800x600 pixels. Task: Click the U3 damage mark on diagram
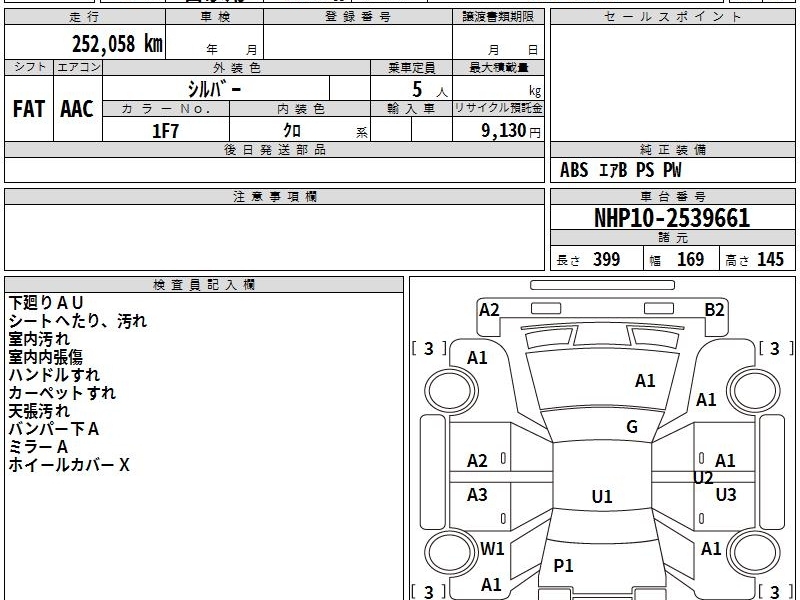(726, 494)
